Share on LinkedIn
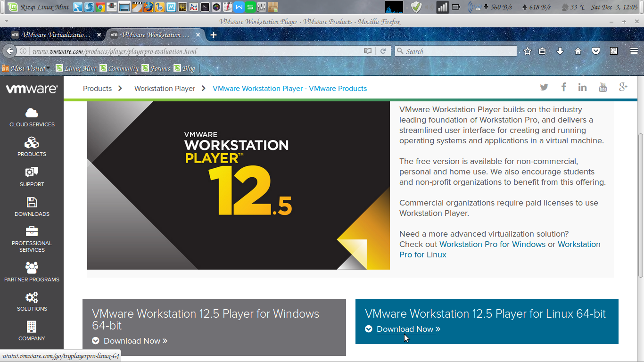Viewport: 644px width, 362px height. click(583, 87)
